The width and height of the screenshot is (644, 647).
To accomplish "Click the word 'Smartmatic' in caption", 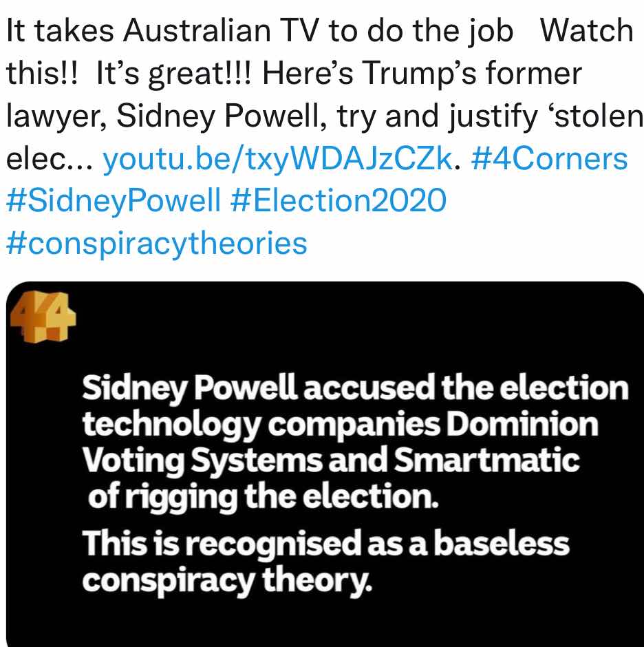I will click(x=486, y=460).
